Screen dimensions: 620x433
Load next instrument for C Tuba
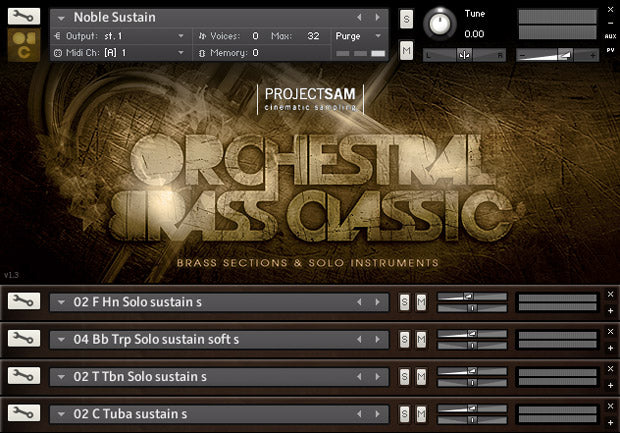tap(378, 414)
